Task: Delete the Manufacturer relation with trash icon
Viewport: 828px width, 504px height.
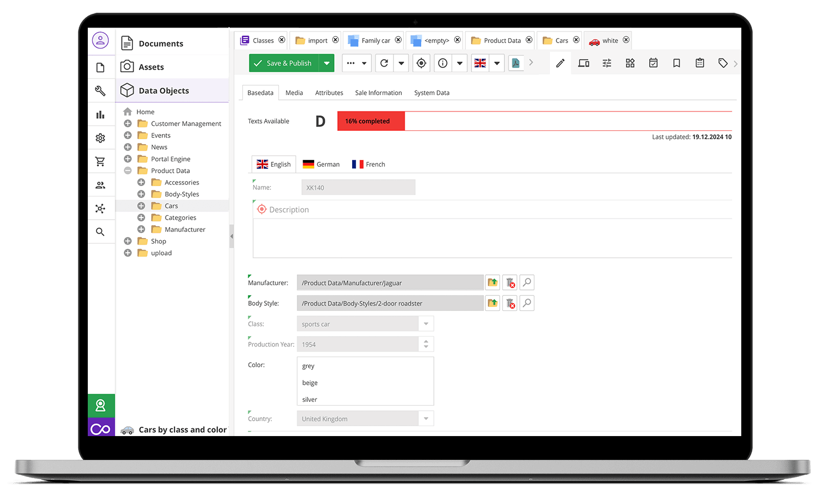Action: [510, 283]
